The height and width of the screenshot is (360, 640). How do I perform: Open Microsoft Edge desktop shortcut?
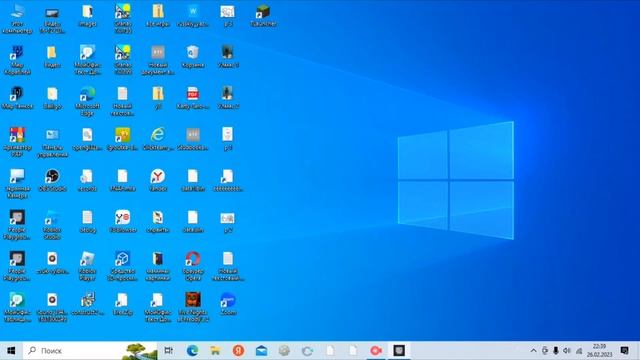tap(87, 101)
